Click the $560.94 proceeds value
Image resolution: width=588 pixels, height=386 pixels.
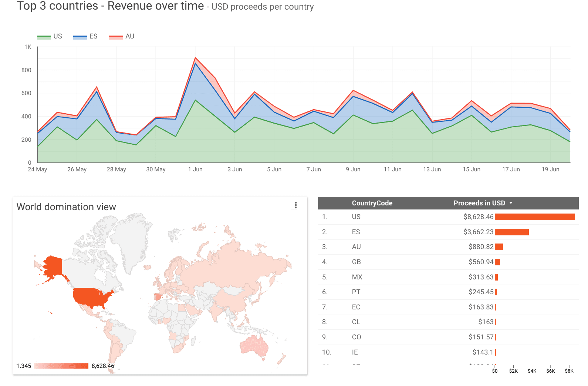(481, 262)
